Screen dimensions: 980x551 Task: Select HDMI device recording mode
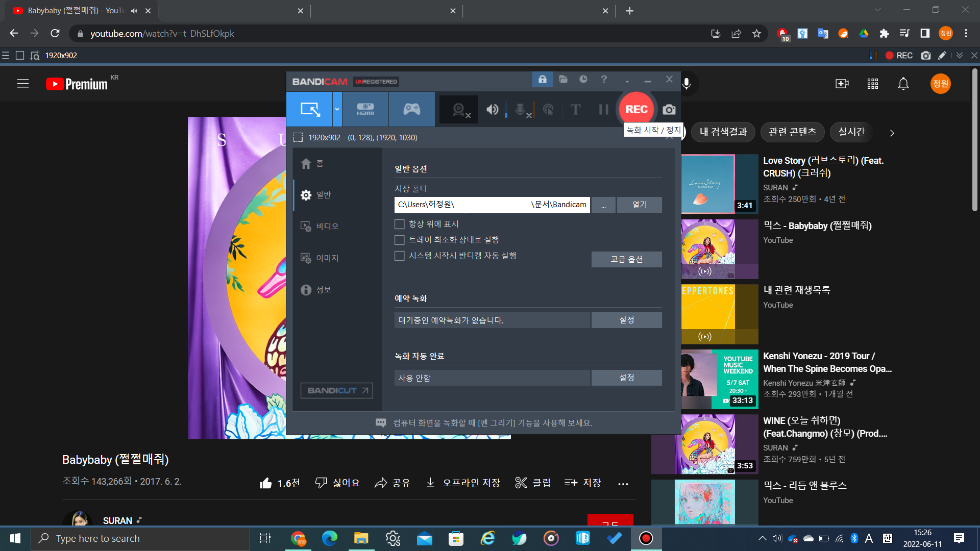(365, 109)
